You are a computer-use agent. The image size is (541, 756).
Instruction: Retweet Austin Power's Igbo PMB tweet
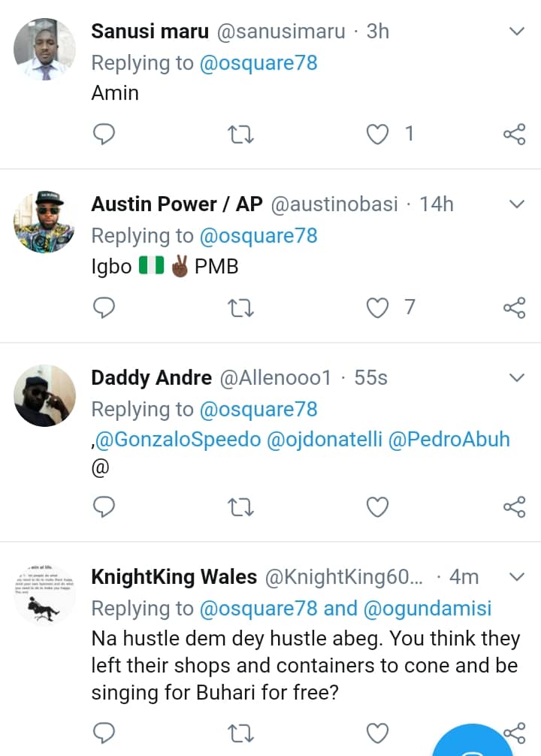240,307
